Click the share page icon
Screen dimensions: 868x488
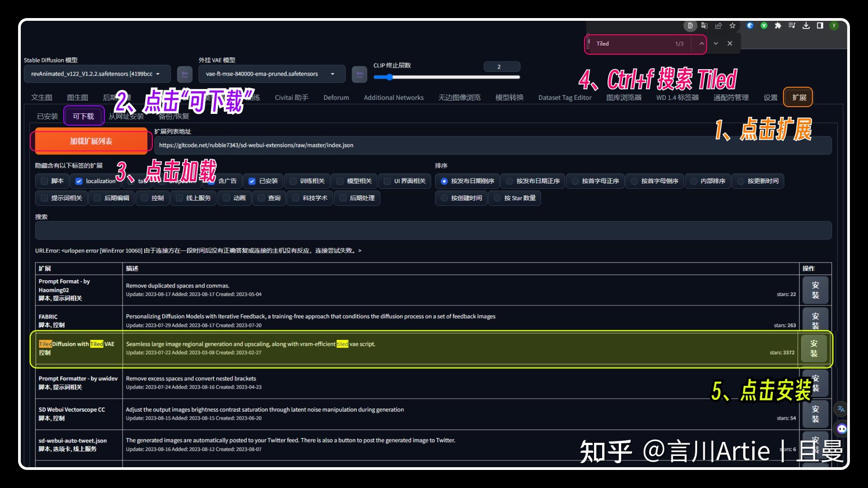point(718,26)
